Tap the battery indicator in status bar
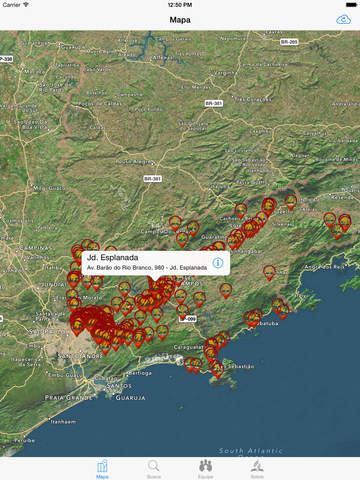The height and width of the screenshot is (480, 360). (x=351, y=5)
